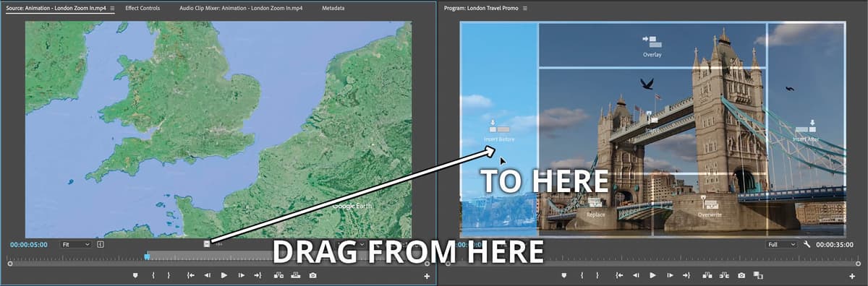
Task: Open Program monitor settings wrench
Action: pos(807,244)
